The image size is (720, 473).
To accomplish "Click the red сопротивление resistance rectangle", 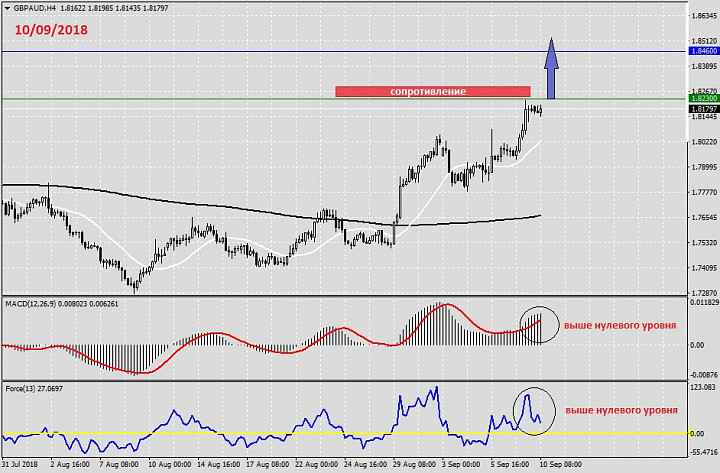I will 433,91.
